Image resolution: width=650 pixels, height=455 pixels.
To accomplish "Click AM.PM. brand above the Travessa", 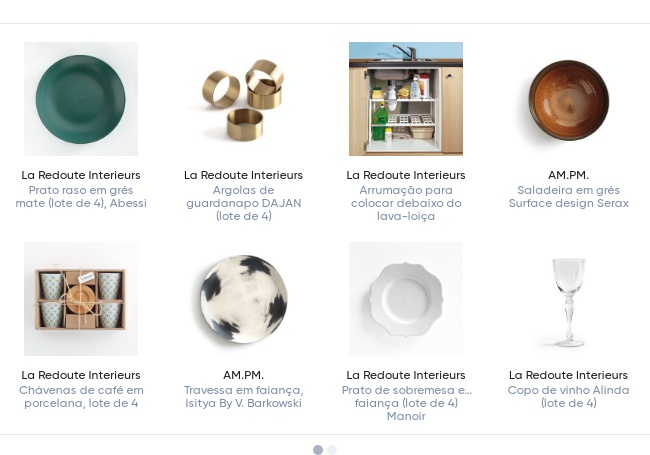I will point(243,375).
